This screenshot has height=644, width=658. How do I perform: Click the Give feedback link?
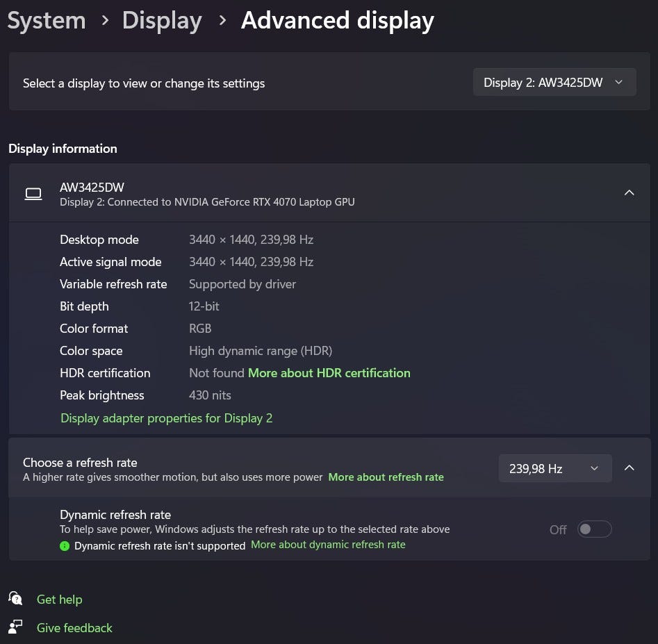[75, 628]
